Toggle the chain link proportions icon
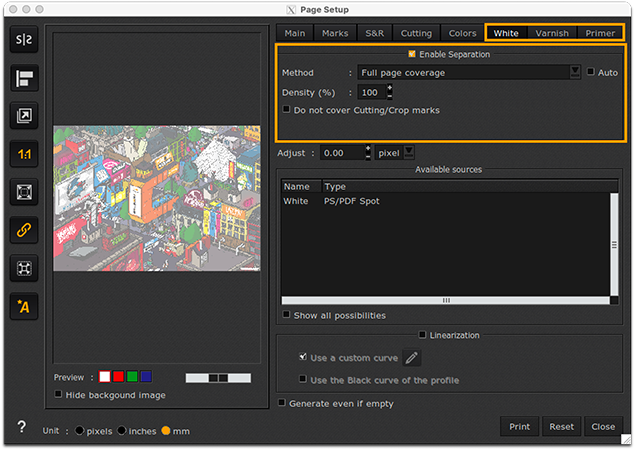Viewport: 635px width, 450px height. tap(23, 230)
